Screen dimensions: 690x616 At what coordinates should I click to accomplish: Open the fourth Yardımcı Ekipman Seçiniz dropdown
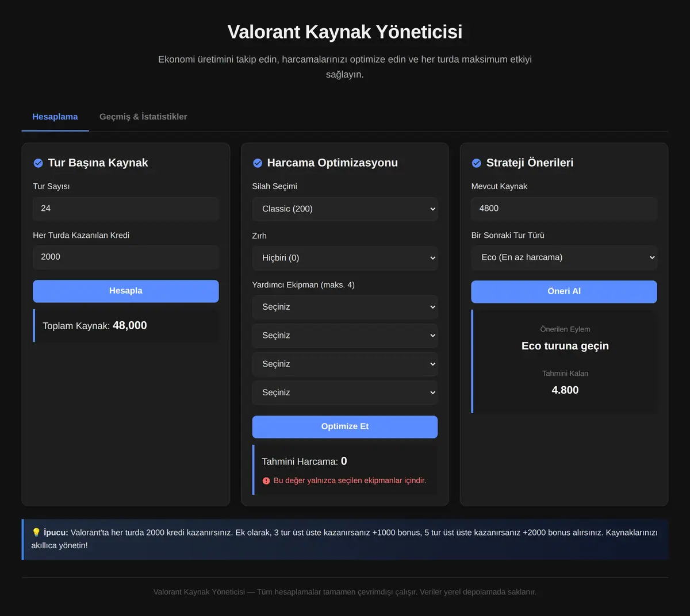345,392
